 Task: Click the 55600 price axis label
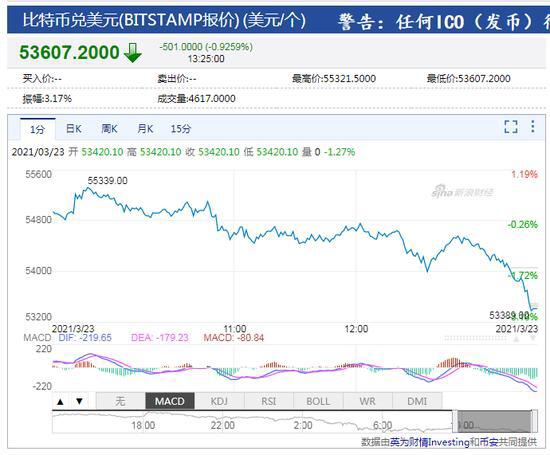(x=39, y=174)
